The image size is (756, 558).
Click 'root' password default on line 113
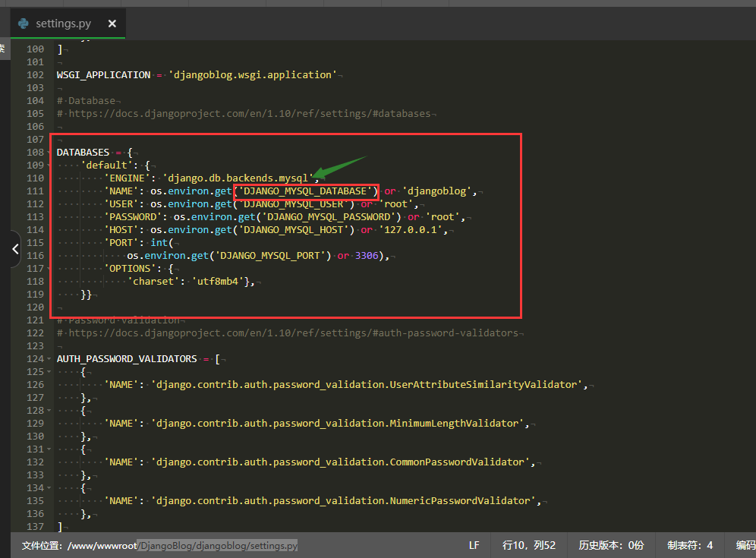pyautogui.click(x=443, y=217)
